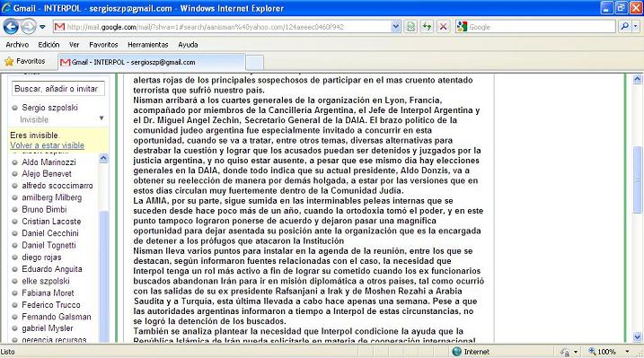Click the email pane vertical scrollbar thumb
644x358 pixels.
coord(638,179)
